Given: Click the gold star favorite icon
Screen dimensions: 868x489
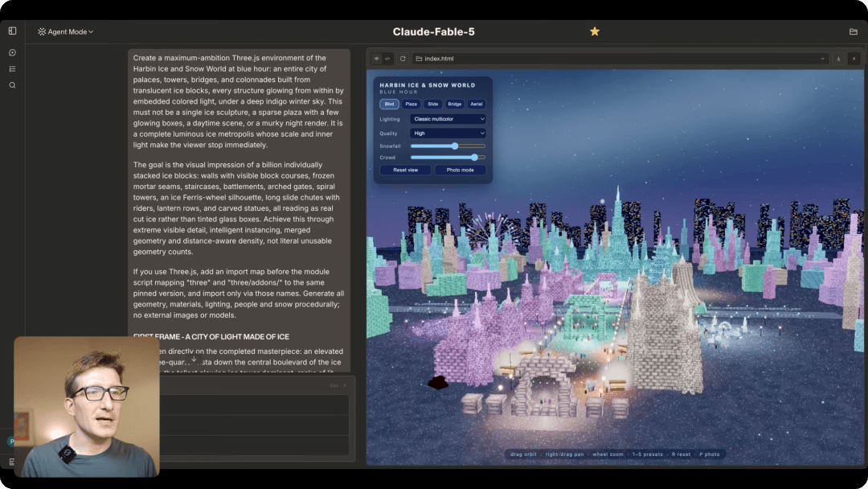Looking at the screenshot, I should coord(595,31).
